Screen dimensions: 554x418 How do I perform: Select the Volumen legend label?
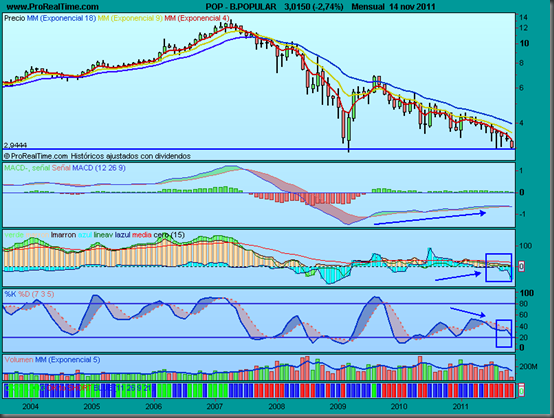coord(19,360)
